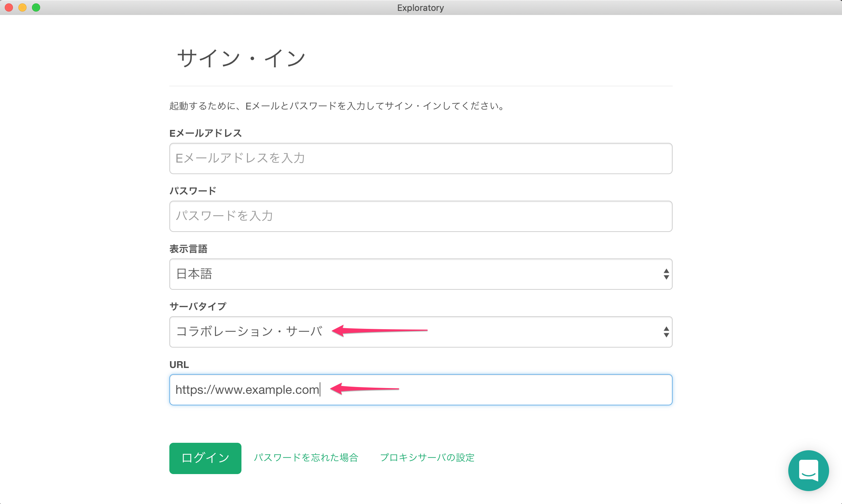
Task: Click the yellow minimize window button
Action: 22,7
